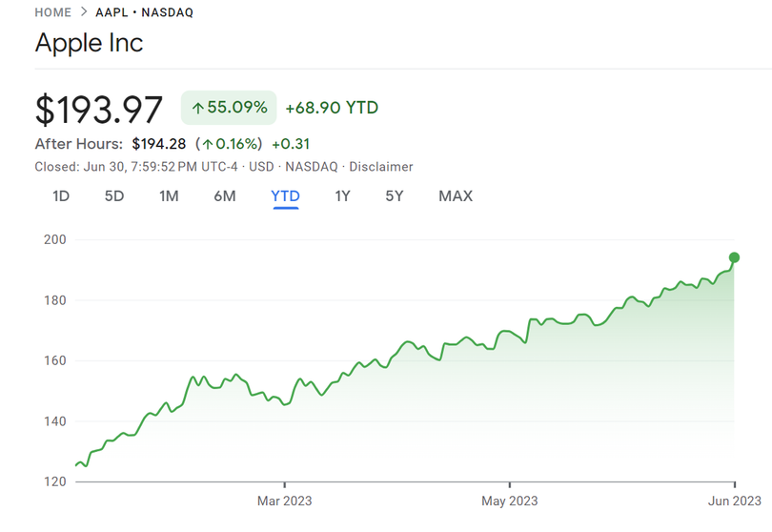Screen dimensions: 772x532
Task: Click the 180 y-axis label
Action: pyautogui.click(x=54, y=300)
